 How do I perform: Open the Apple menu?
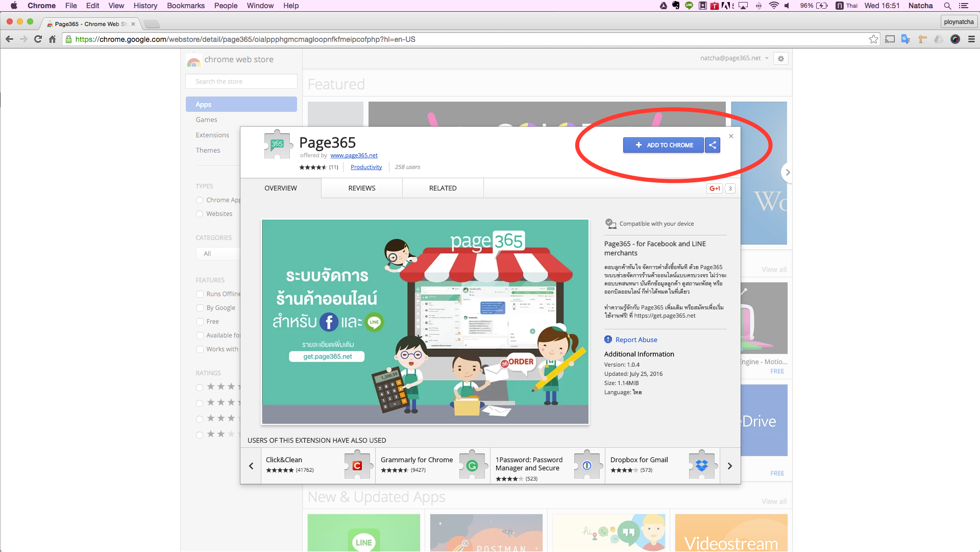point(14,6)
